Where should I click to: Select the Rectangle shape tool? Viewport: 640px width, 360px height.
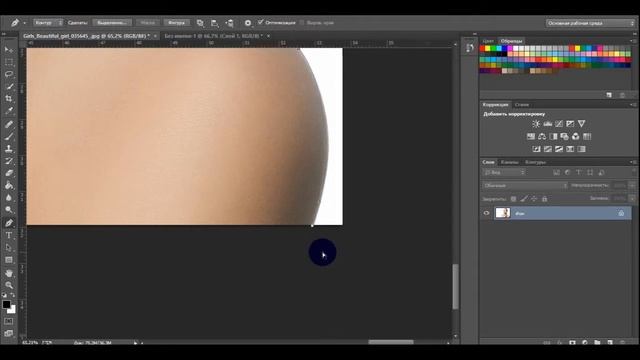[x=9, y=260]
